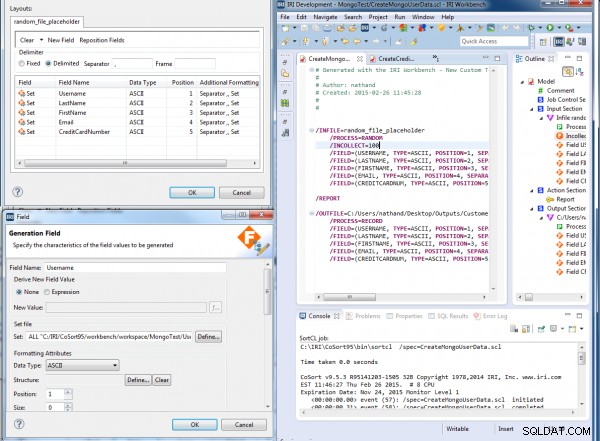Image resolution: width=600 pixels, height=441 pixels.
Task: Click the editor horizontal scrollbar thumb
Action: (349, 297)
